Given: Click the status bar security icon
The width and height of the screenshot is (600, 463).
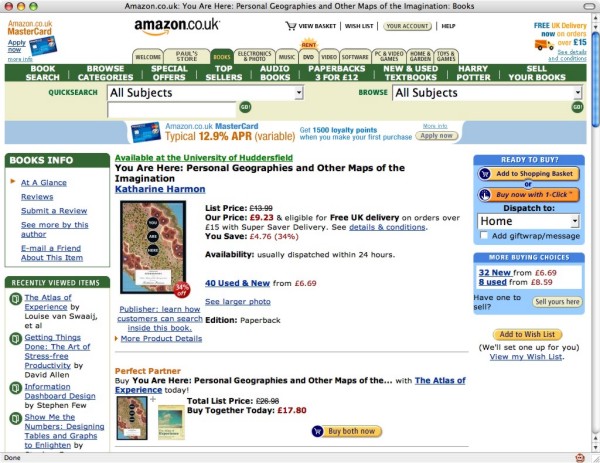Looking at the screenshot, I should click(x=580, y=457).
